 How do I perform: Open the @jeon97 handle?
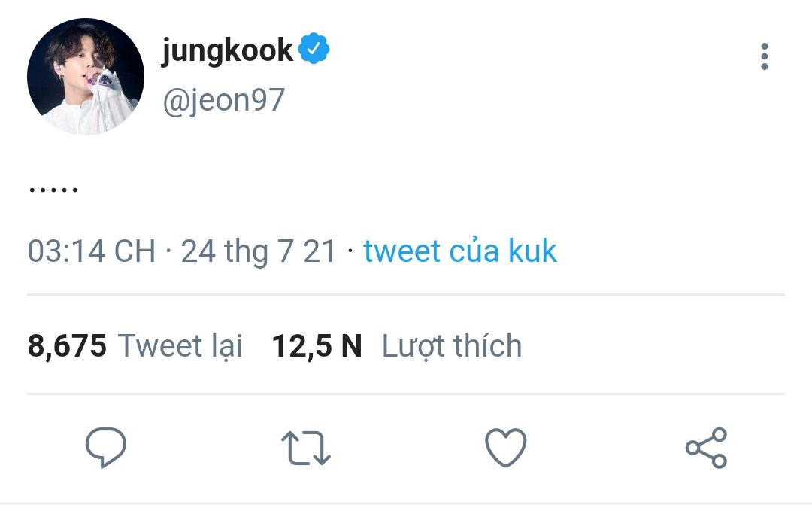click(x=223, y=99)
